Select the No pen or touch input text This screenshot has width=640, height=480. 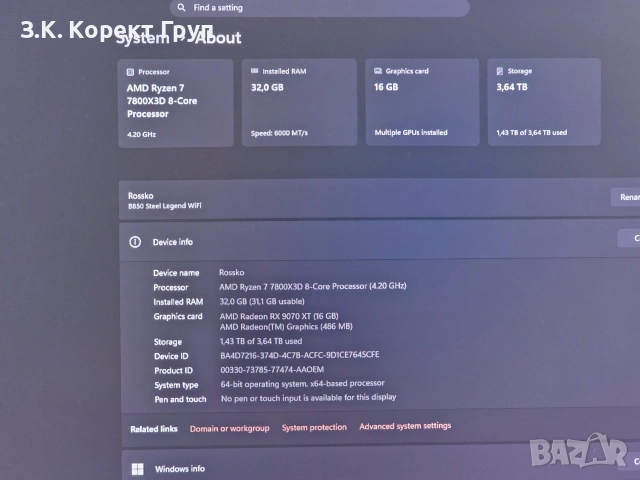(309, 398)
